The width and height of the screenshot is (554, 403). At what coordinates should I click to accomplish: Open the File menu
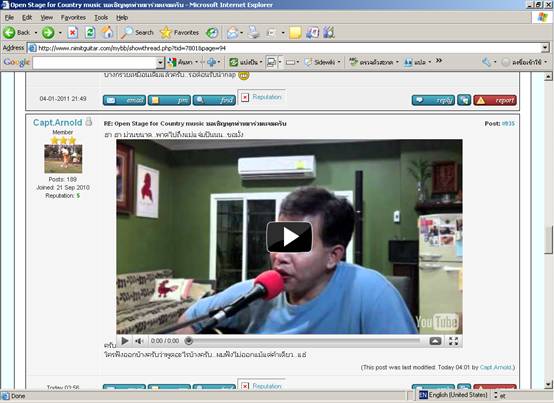9,17
